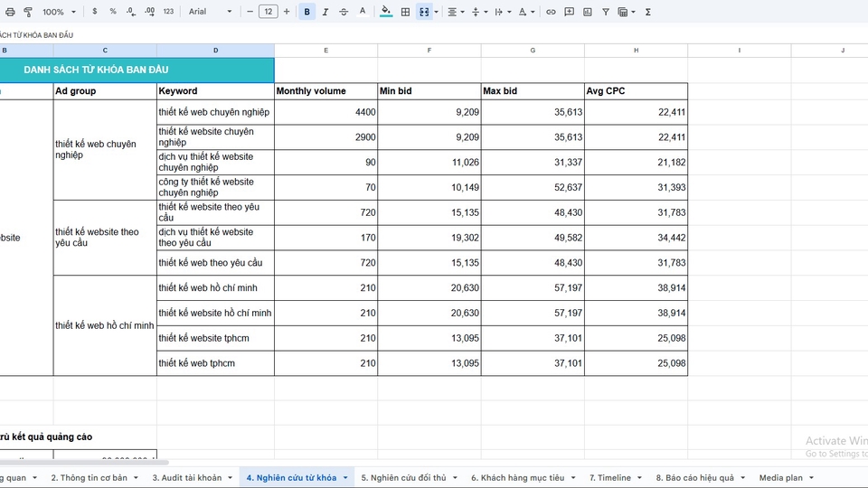Switch to the 7. Timeline sheet tab

[x=610, y=477]
